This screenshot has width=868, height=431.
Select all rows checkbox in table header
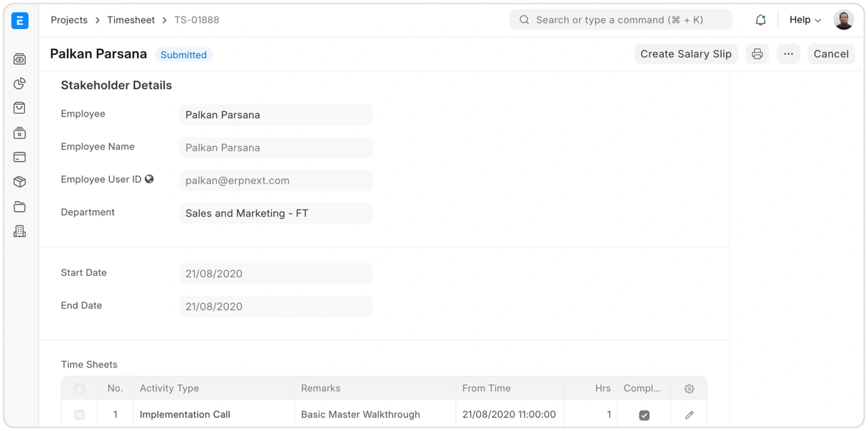coord(79,389)
